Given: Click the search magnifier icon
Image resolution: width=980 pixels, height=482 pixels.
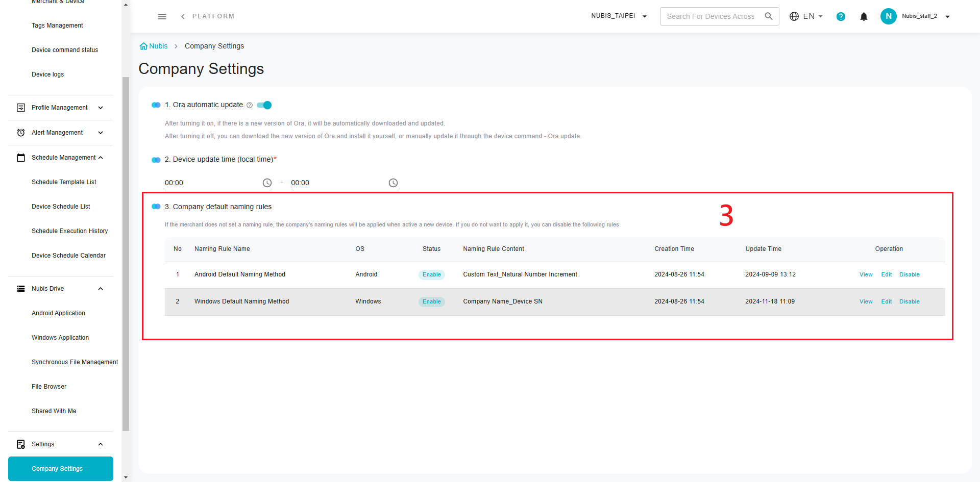Looking at the screenshot, I should (769, 16).
